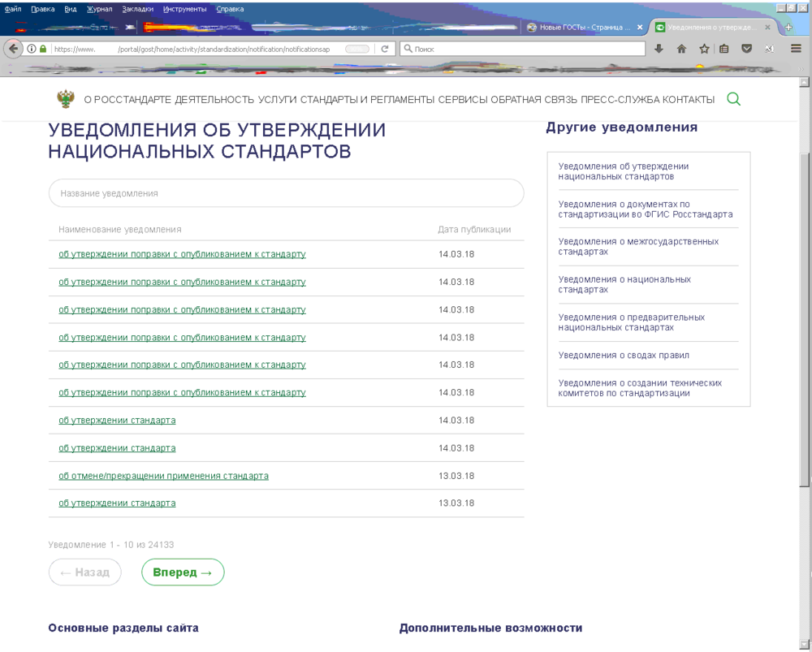Select КОНТАКТЫ in the site navigation
812x652 pixels.
pyautogui.click(x=692, y=97)
